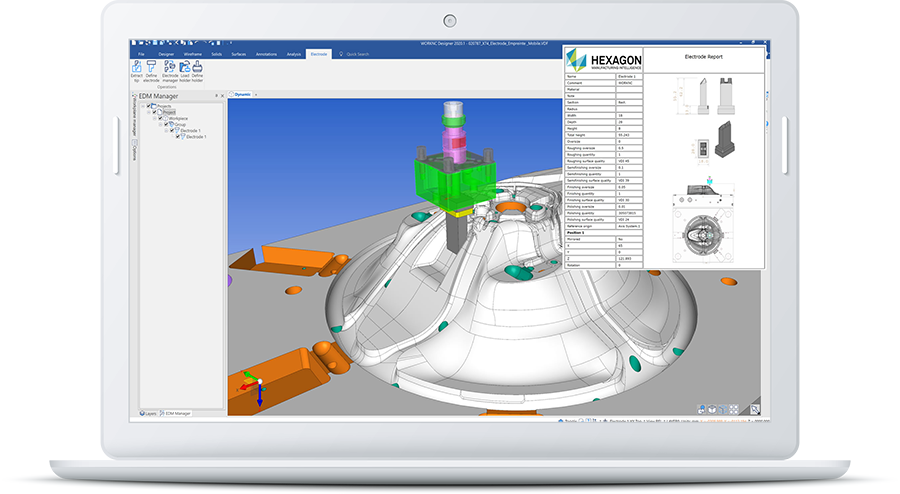Click the third view icon at viewport bottom
Viewport: 900px width, 494px height.
click(723, 409)
